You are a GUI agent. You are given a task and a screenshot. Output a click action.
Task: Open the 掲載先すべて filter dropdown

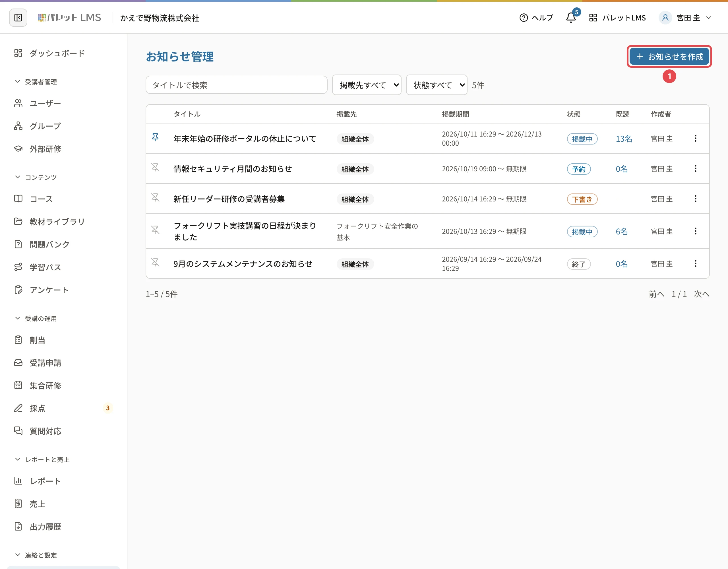[x=367, y=85]
